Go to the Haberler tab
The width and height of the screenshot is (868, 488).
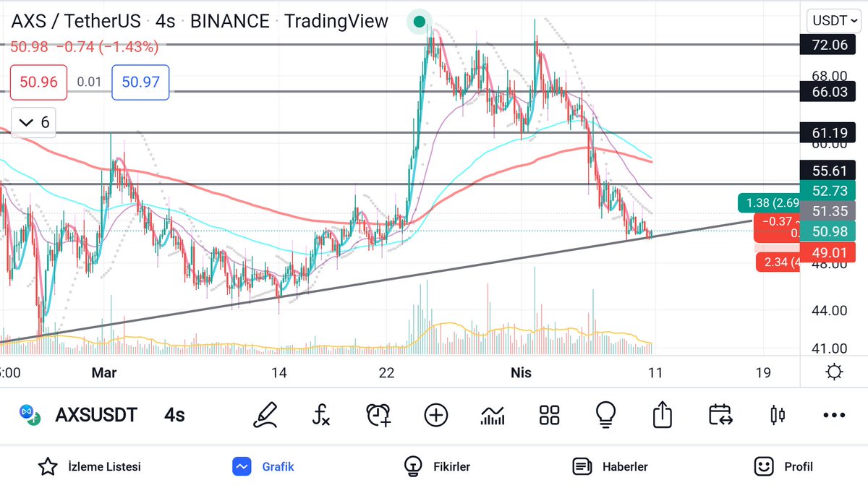[x=610, y=466]
